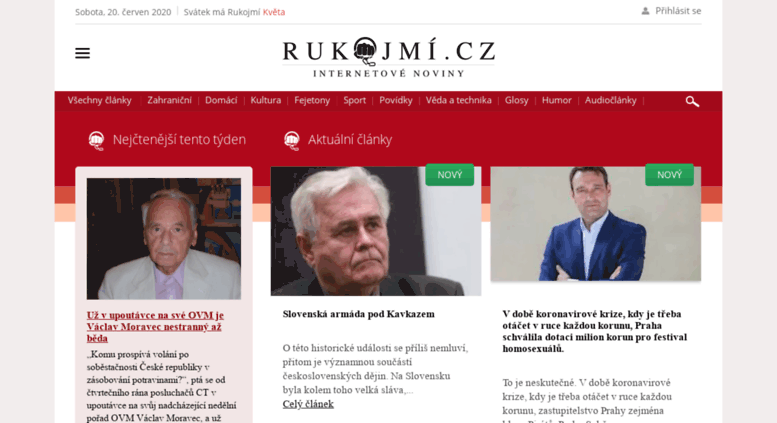Viewport: 777px width, 423px height.
Task: Click the search magnifier icon
Action: 692,102
